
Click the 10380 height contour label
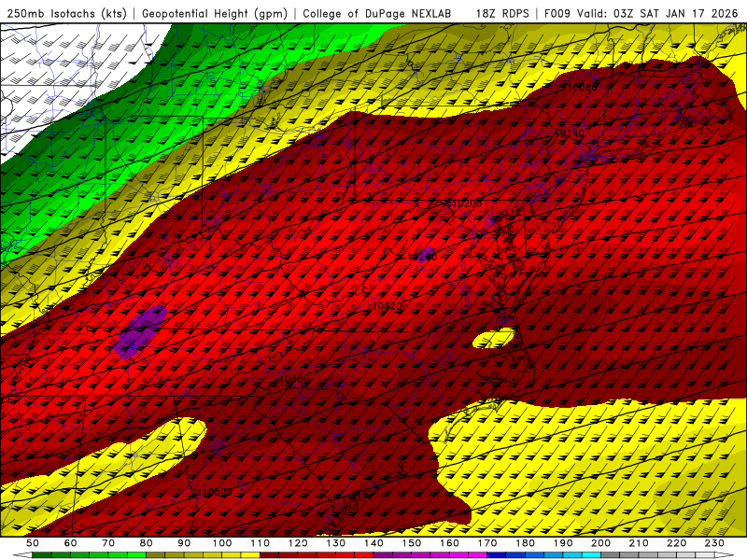(x=294, y=379)
